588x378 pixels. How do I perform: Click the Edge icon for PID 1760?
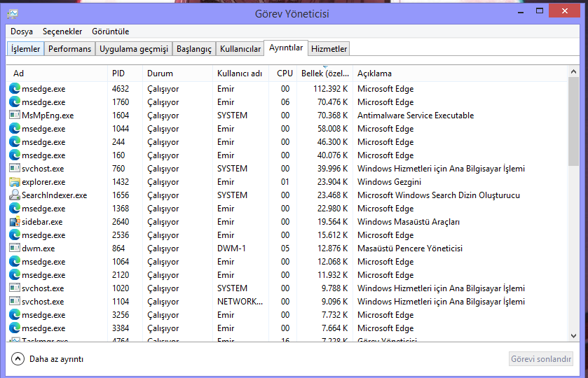(x=14, y=102)
